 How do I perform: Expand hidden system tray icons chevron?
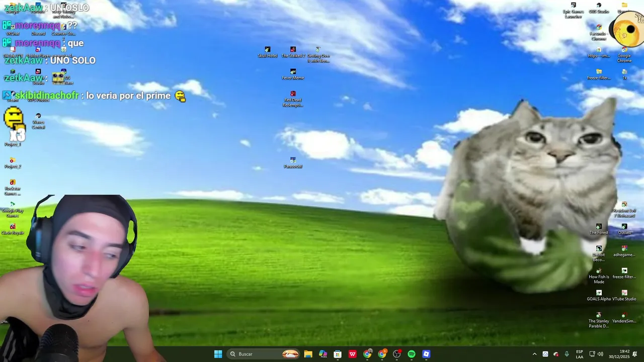(x=534, y=354)
